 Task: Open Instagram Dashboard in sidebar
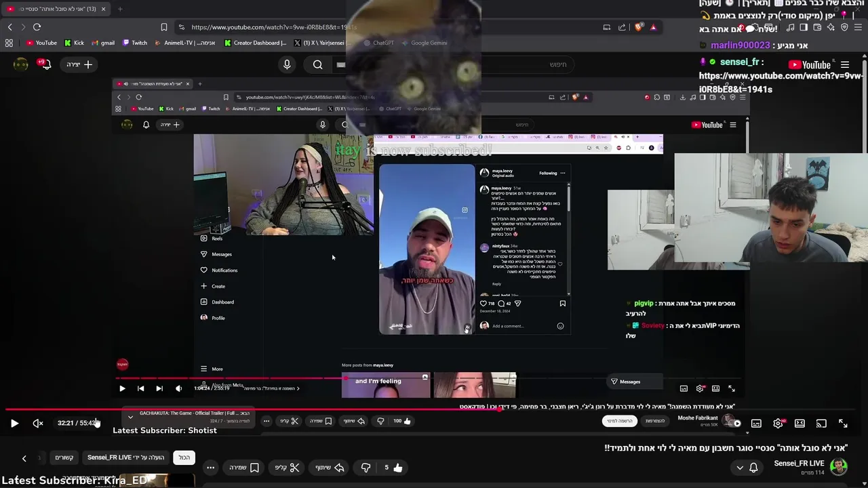(217, 302)
